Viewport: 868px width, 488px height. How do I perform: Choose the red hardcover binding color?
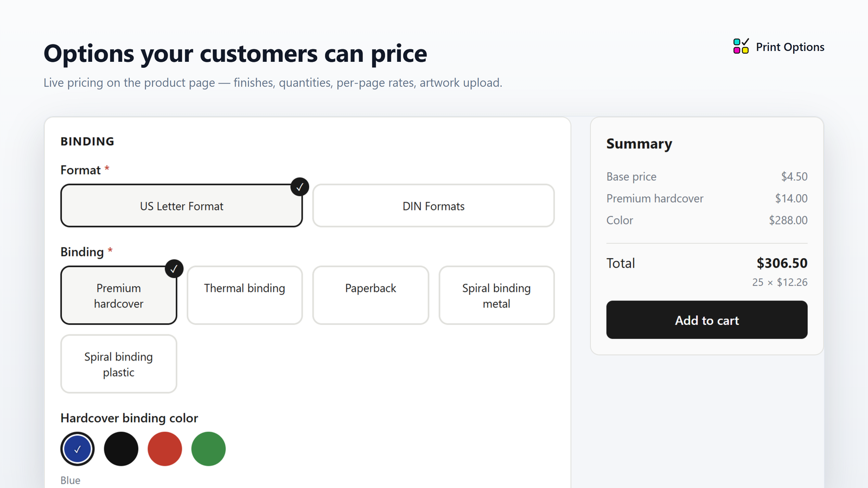tap(165, 449)
